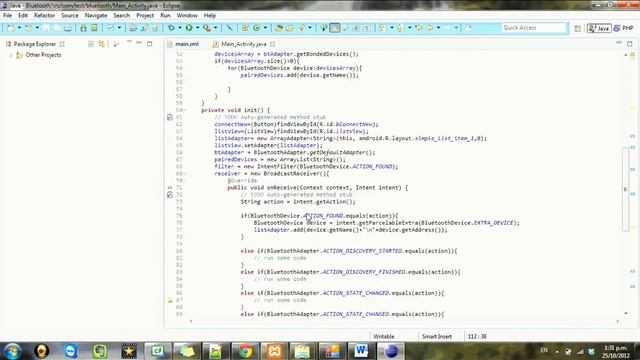The height and width of the screenshot is (360, 640).
Task: Switch to the PHP perspective
Action: click(624, 28)
